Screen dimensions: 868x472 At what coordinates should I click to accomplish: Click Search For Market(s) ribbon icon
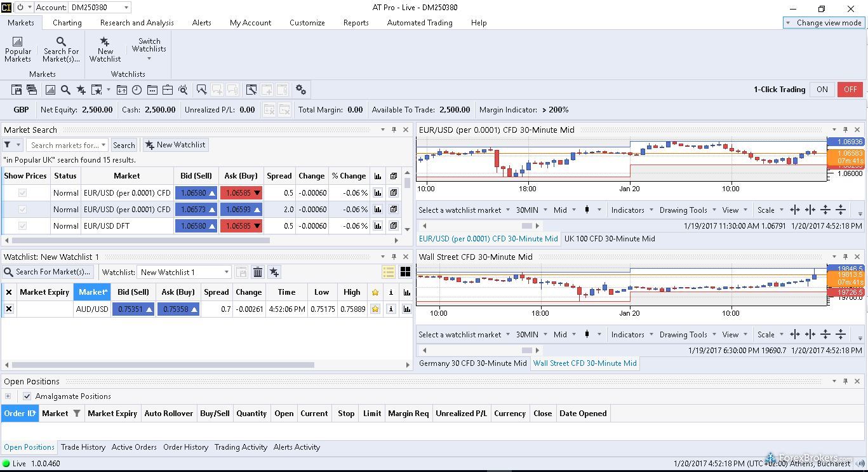point(61,49)
